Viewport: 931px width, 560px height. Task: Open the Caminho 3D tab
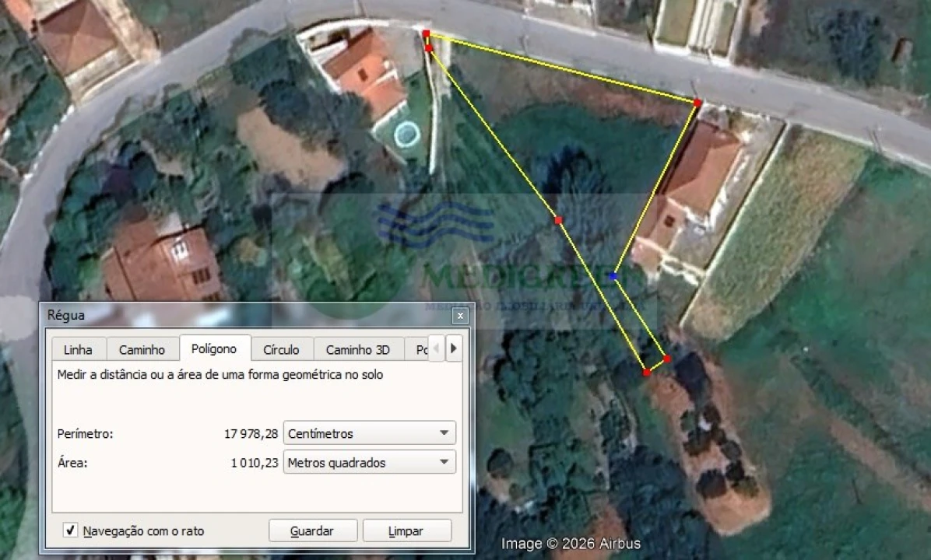pos(358,349)
